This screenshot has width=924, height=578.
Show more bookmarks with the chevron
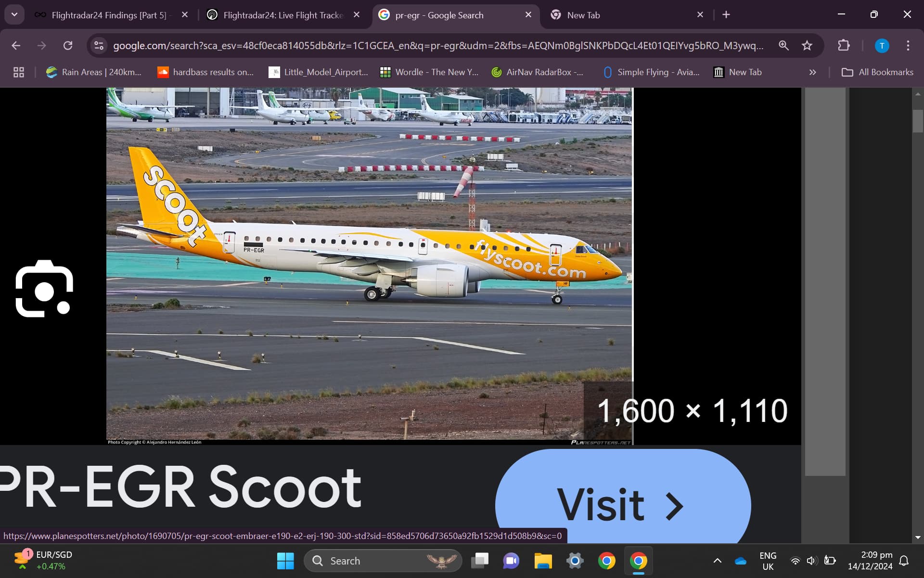click(812, 72)
